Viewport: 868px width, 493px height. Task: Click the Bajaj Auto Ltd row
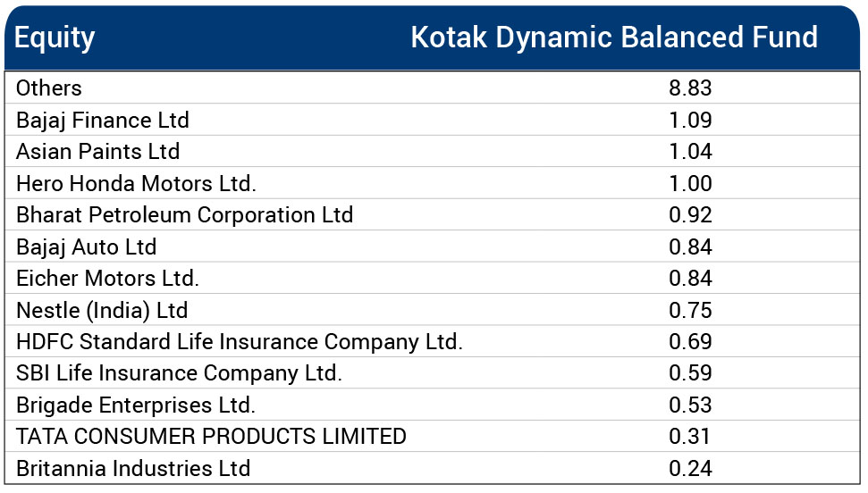pyautogui.click(x=87, y=246)
